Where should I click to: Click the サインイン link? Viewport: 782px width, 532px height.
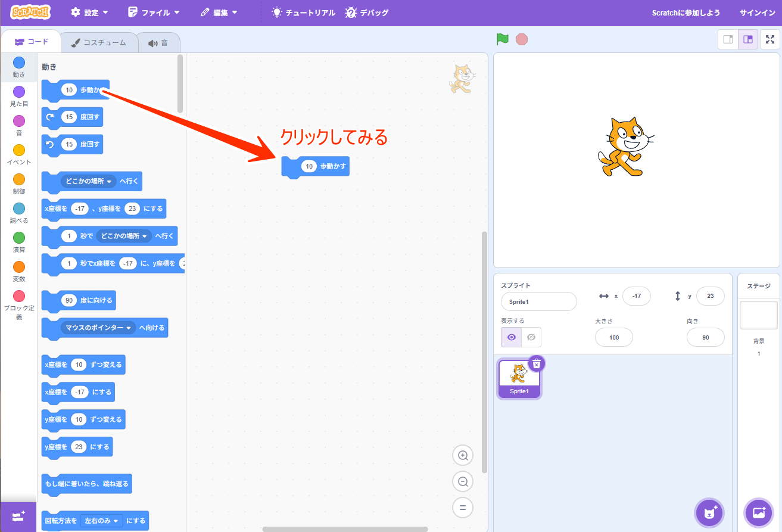(756, 13)
